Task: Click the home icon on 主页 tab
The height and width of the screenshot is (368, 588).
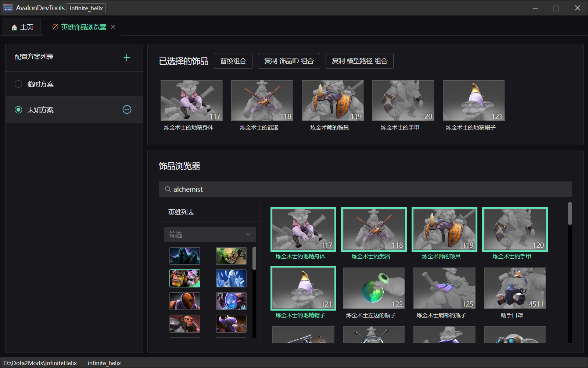Action: pos(14,27)
